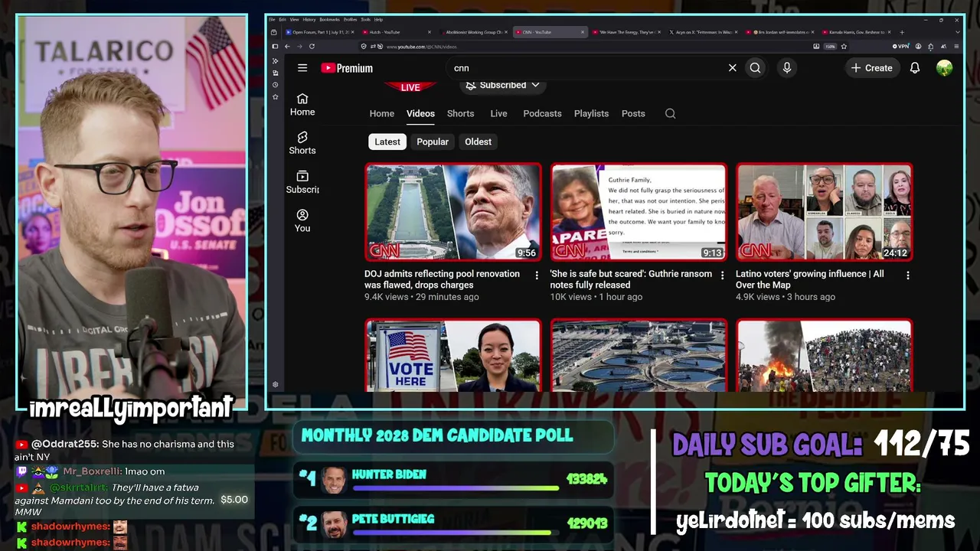Open options for the Latino voters video
980x551 pixels.
point(908,275)
